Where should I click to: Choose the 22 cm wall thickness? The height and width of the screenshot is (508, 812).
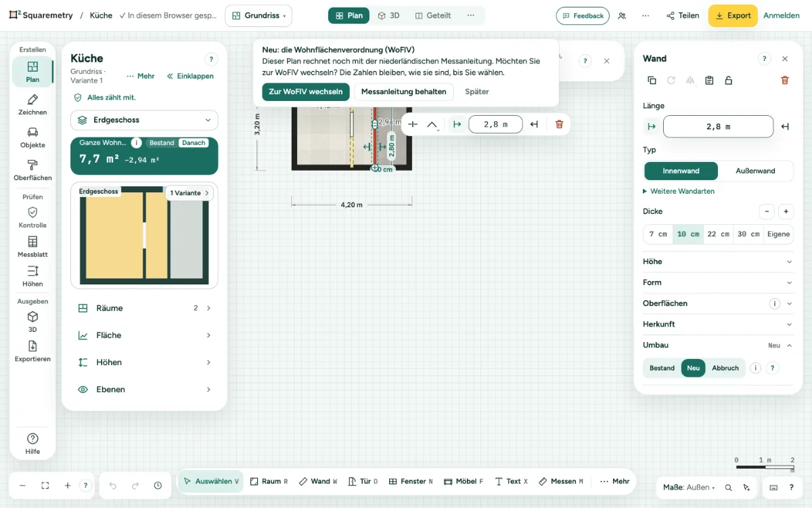pyautogui.click(x=718, y=234)
